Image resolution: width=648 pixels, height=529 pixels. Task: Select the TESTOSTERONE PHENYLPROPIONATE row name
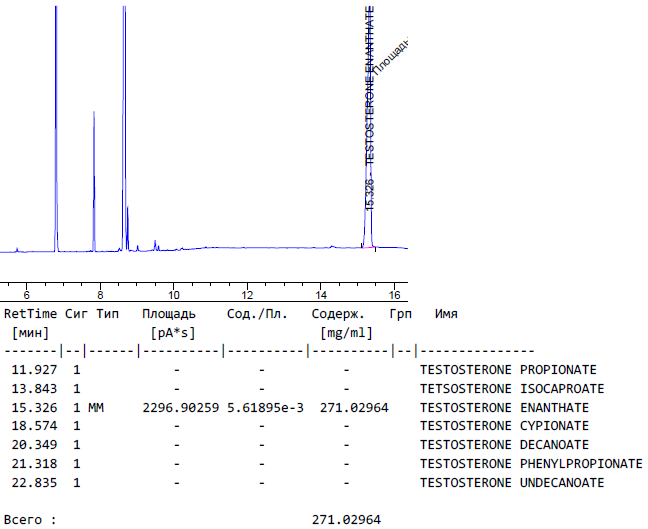531,464
